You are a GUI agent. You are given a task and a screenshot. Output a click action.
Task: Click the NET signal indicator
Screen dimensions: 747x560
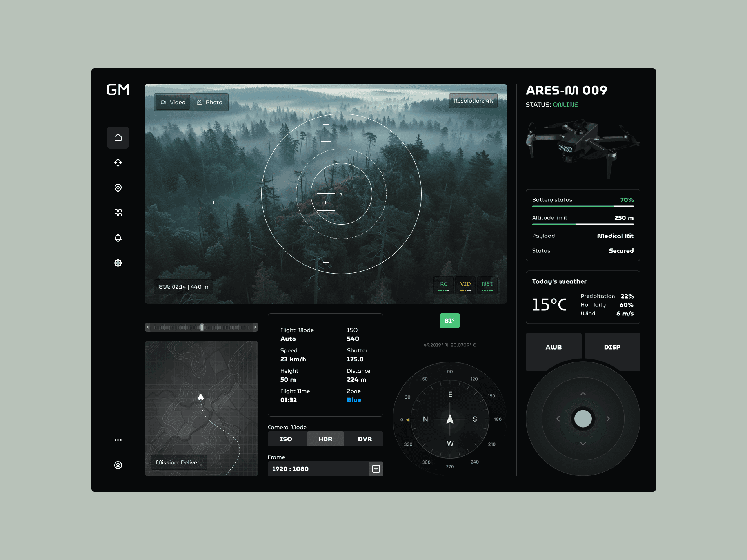click(487, 285)
